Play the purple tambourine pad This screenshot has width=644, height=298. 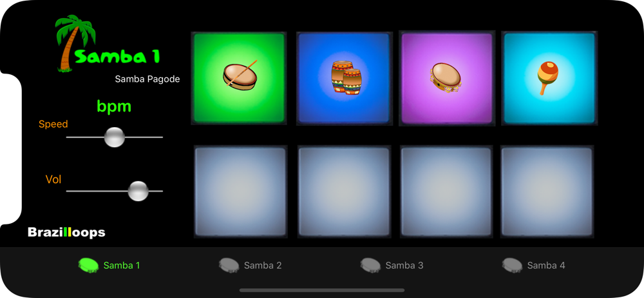coord(447,78)
